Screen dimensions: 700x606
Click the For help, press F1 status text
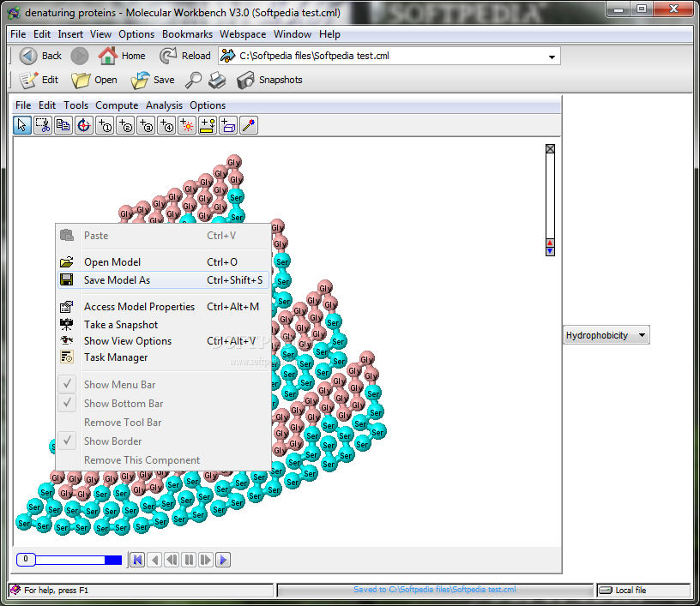[57, 591]
